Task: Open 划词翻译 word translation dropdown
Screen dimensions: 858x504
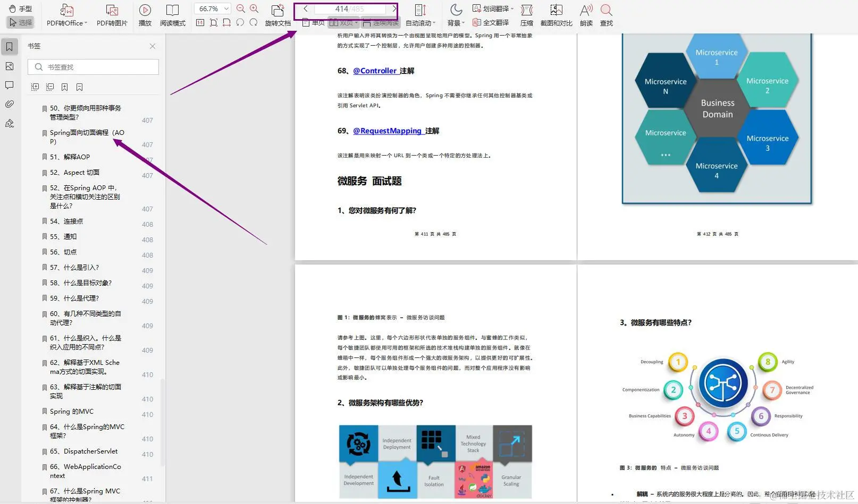Action: pyautogui.click(x=493, y=8)
